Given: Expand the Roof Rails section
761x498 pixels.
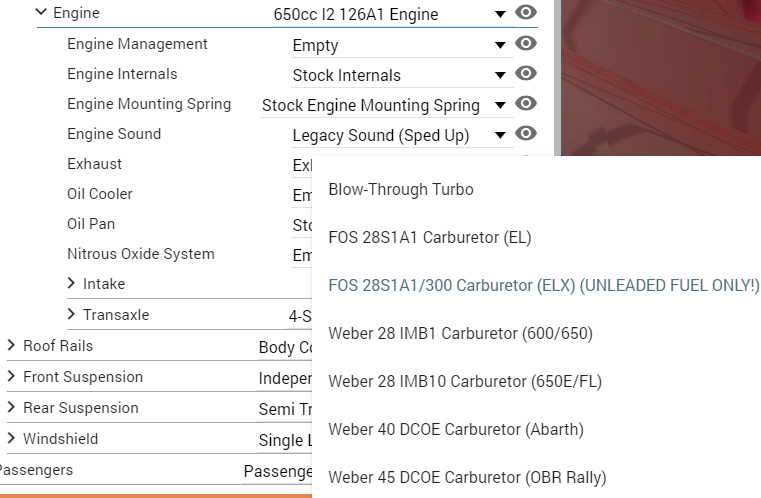Looking at the screenshot, I should pos(11,345).
